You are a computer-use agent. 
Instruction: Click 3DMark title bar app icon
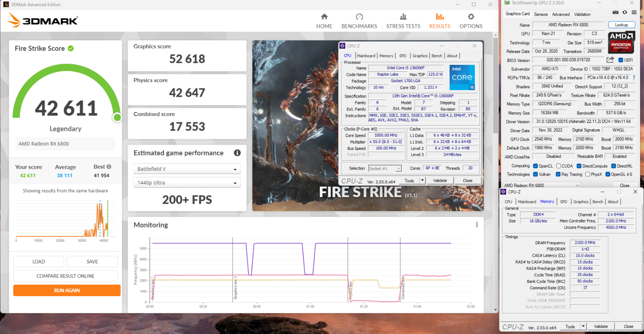point(6,4)
